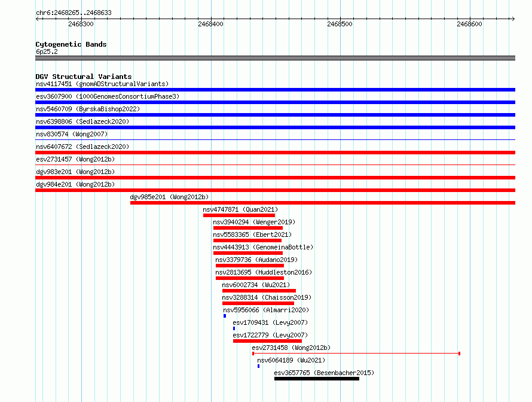Open nsv830574 (Wong2007) variant label
This screenshot has height=402, width=532.
pyautogui.click(x=72, y=134)
